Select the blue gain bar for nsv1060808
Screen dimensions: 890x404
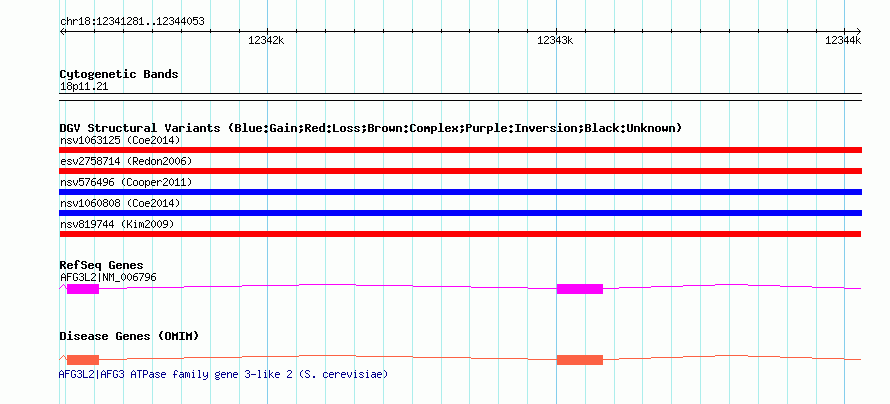click(460, 213)
